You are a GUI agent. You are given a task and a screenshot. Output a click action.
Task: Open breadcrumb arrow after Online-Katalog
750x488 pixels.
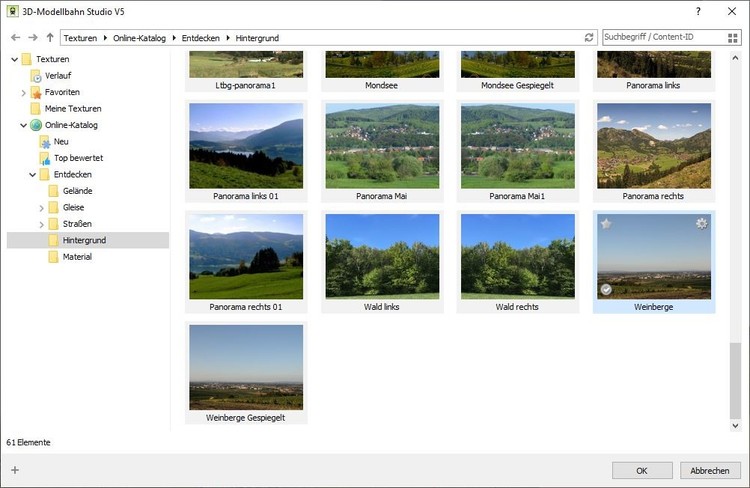174,38
